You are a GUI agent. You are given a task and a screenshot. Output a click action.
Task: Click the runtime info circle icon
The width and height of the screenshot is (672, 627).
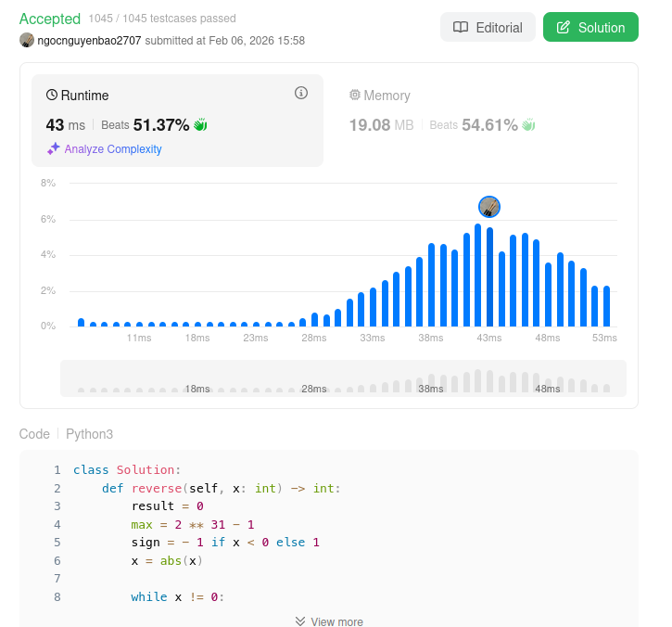point(300,93)
